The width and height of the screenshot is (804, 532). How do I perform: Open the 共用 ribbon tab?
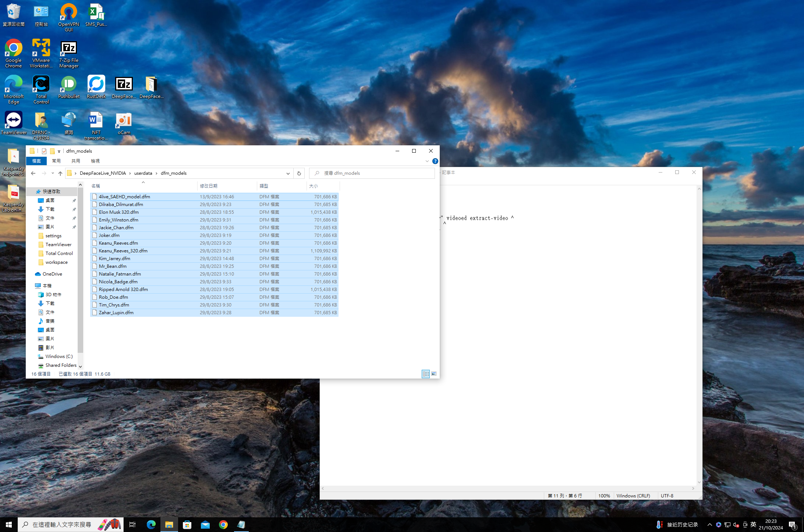76,161
